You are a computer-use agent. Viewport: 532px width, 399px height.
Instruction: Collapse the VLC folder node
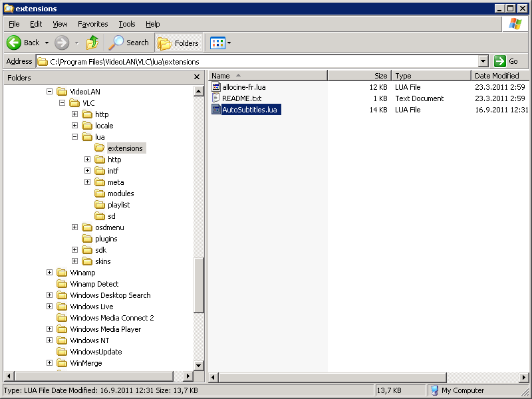[x=62, y=103]
